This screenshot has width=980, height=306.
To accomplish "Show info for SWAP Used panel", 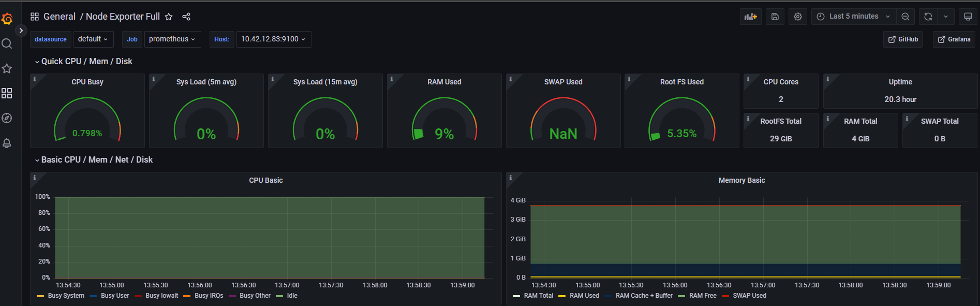I will coord(511,79).
